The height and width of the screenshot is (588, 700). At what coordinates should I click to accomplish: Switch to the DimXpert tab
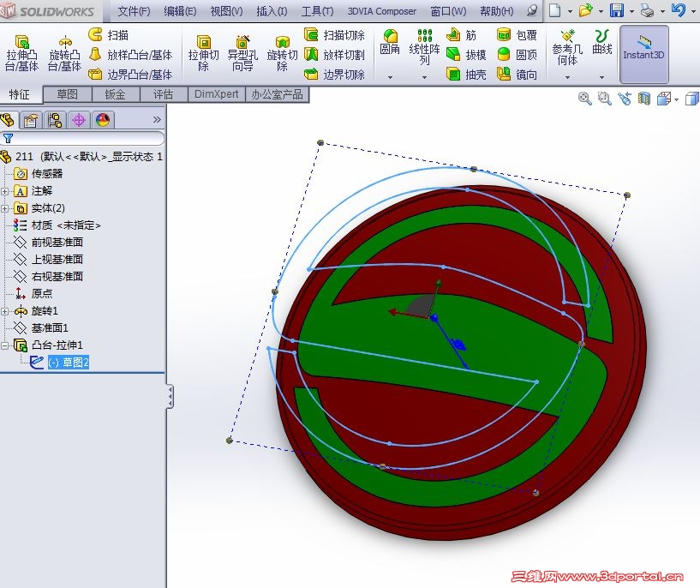[217, 94]
